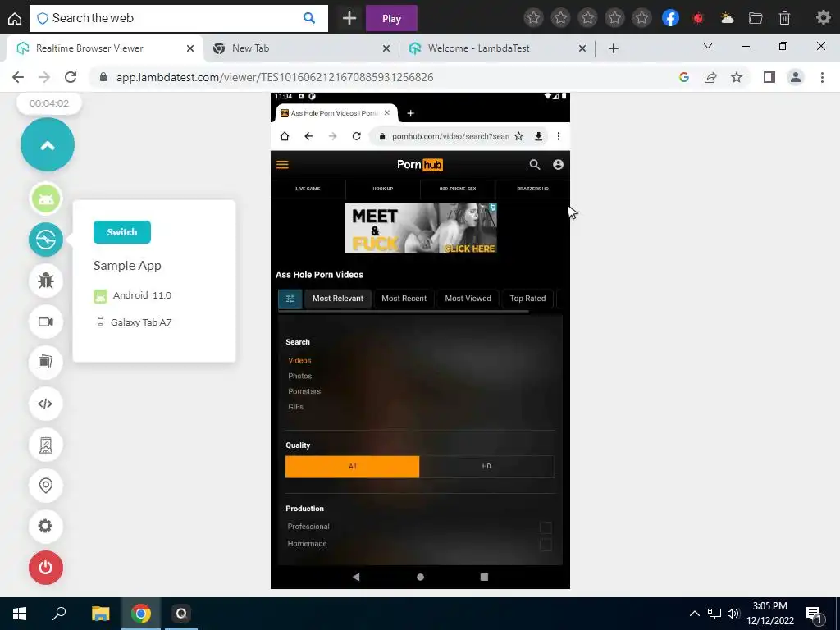Check the Professional production checkbox
Viewport: 840px width, 630px height.
(x=546, y=527)
